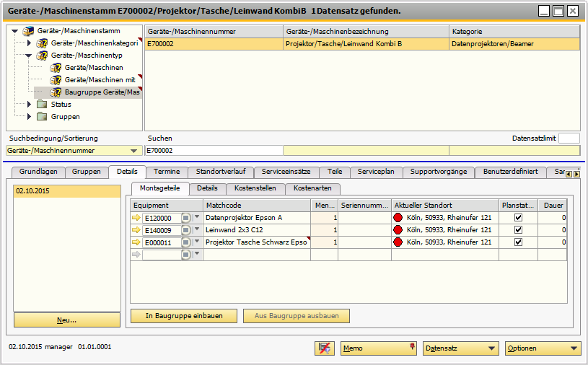
Task: Open chooser button in empty equipment row
Action: [185, 255]
